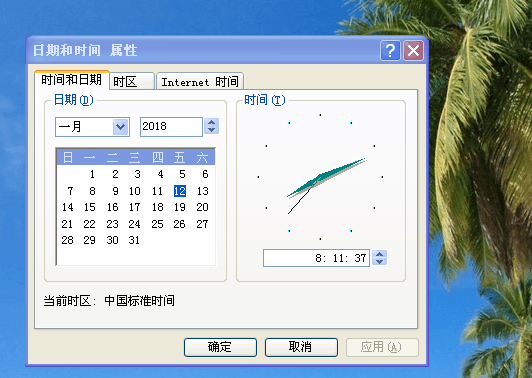
Task: Click highlighted day 12 in the calendar
Action: (180, 191)
